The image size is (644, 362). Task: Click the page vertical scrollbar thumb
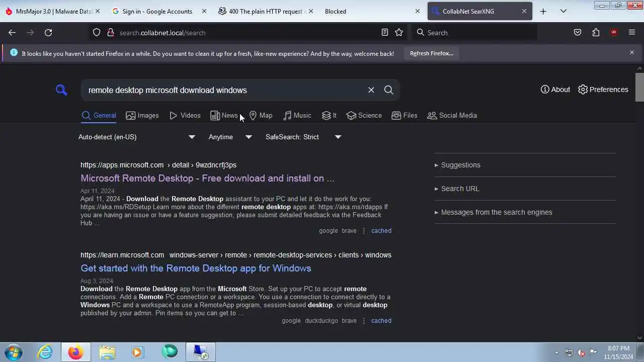639,87
